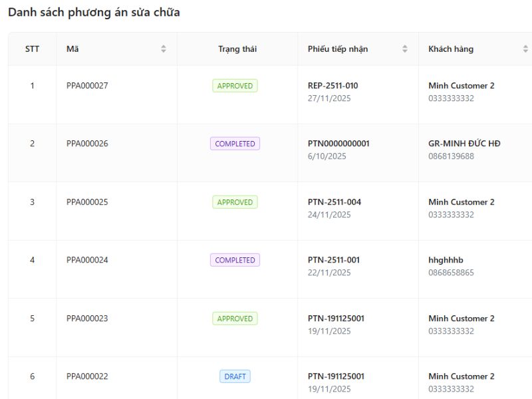Select repair plan code PPA000023
532x399 pixels.
click(x=87, y=319)
